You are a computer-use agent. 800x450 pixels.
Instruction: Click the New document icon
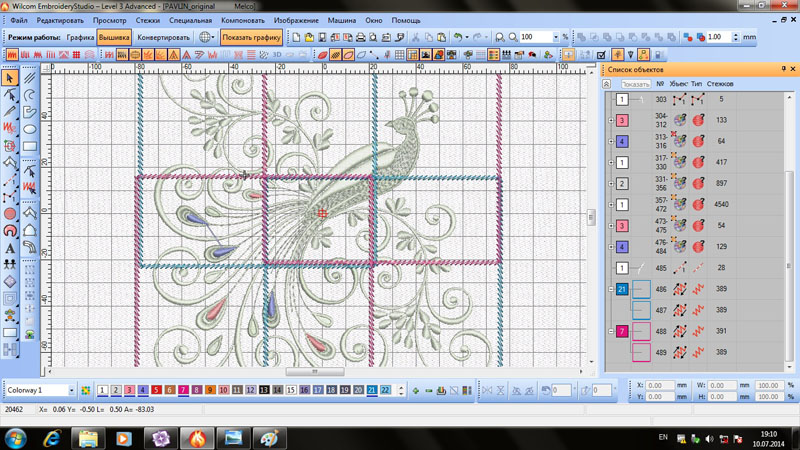[296, 38]
